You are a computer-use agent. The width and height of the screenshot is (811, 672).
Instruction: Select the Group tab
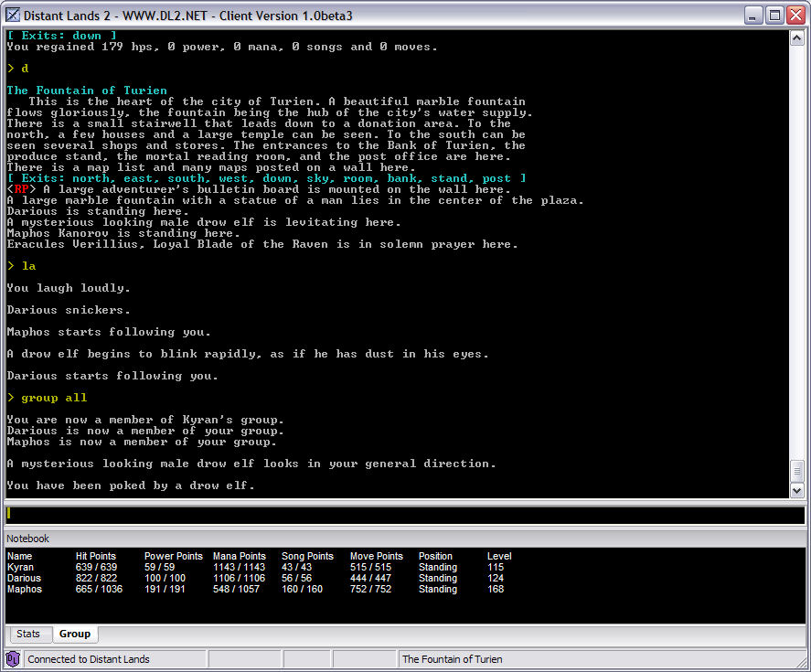[x=75, y=634]
